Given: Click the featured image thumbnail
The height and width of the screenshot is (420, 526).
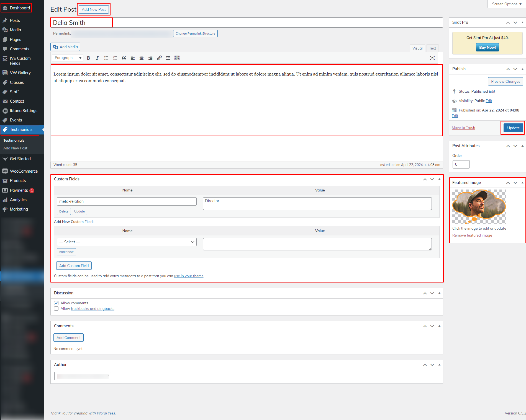Looking at the screenshot, I should [479, 206].
